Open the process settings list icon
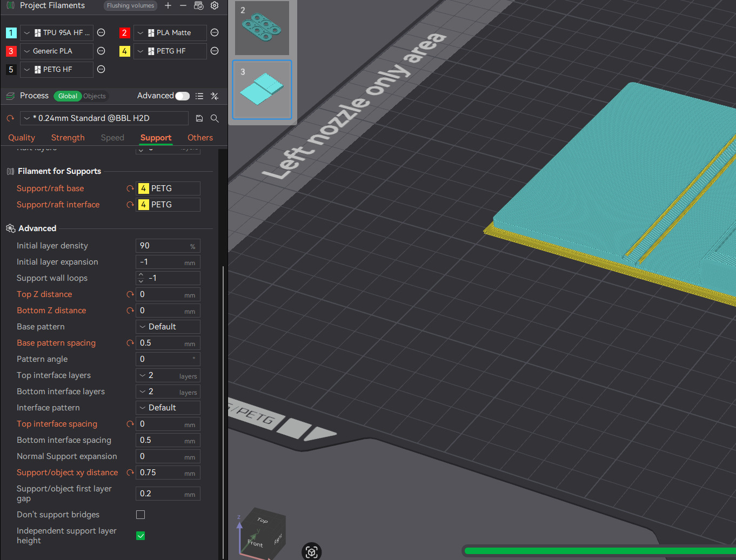 [199, 96]
